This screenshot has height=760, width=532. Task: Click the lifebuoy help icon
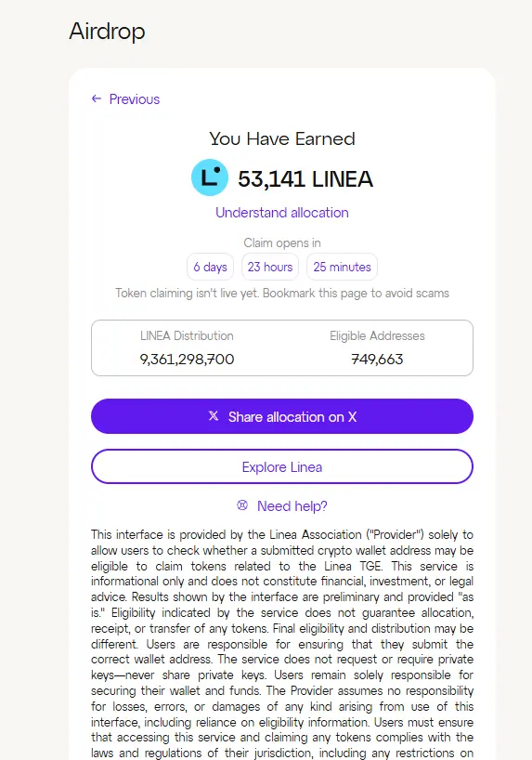coord(242,505)
